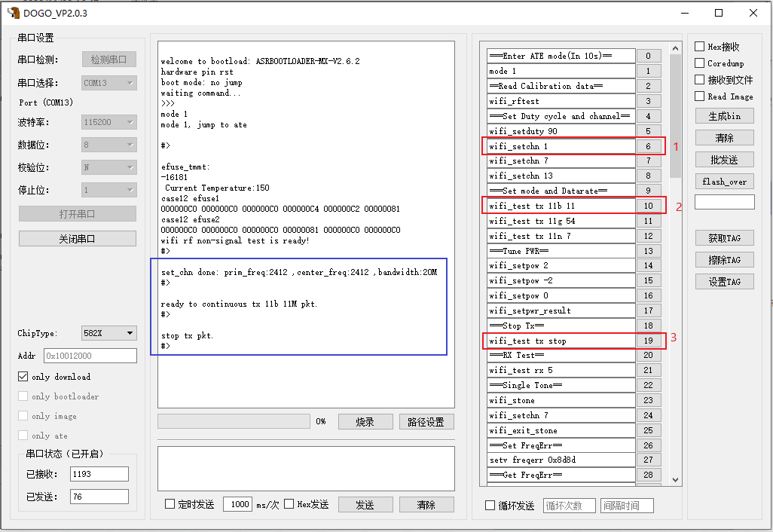Click the flash_over button

pyautogui.click(x=725, y=182)
